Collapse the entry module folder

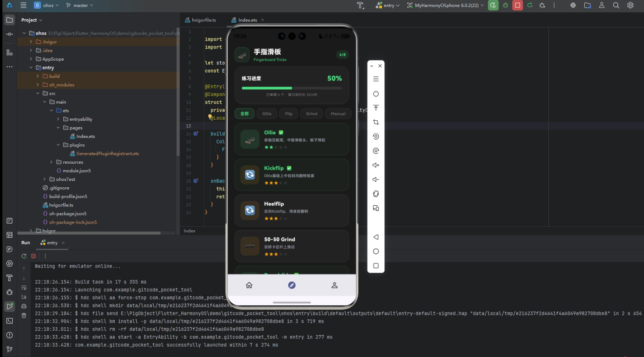coord(31,68)
